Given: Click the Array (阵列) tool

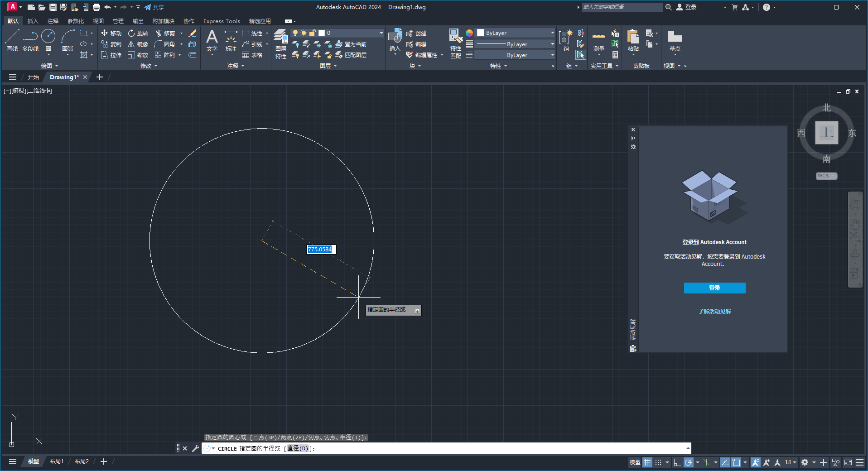Looking at the screenshot, I should tap(165, 55).
